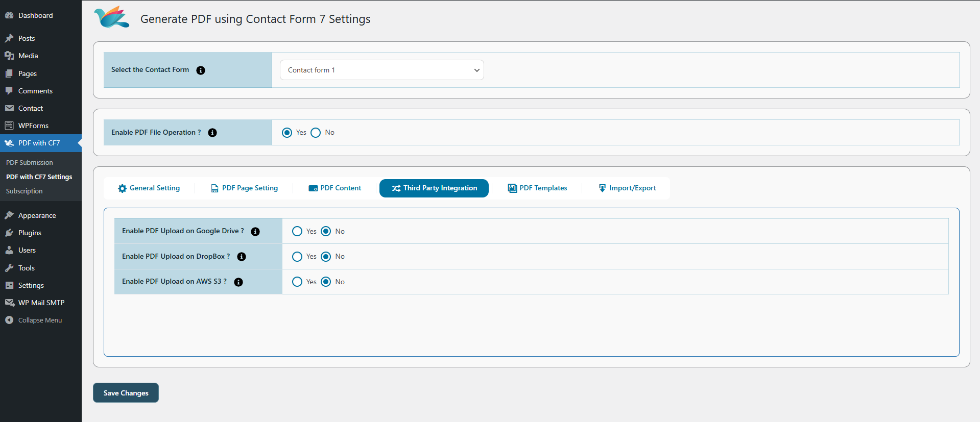Click the Media library icon
Screen dimensions: 980x422
coord(9,56)
